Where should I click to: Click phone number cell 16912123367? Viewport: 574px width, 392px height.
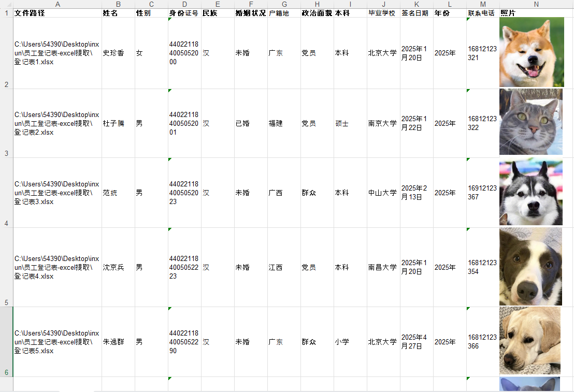point(483,193)
